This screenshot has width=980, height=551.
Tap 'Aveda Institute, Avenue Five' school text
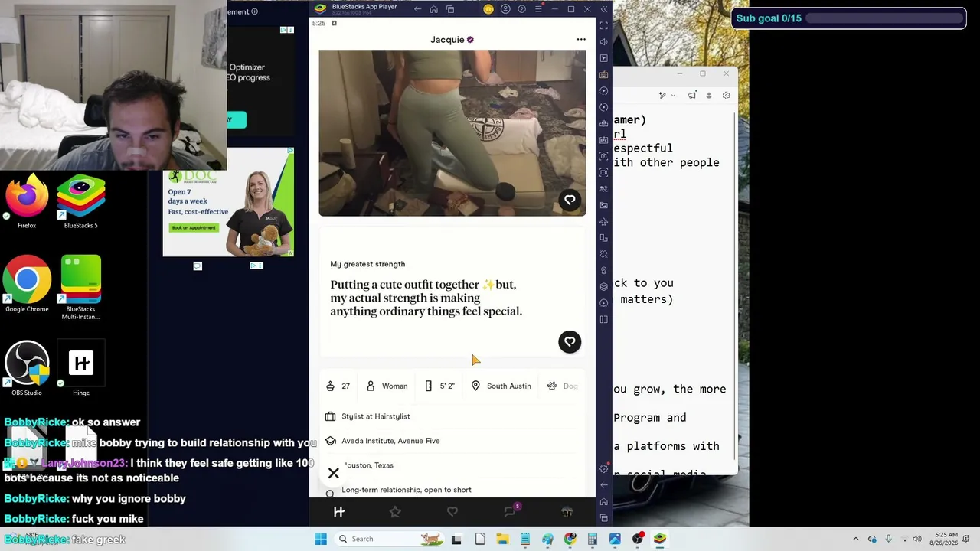390,441
